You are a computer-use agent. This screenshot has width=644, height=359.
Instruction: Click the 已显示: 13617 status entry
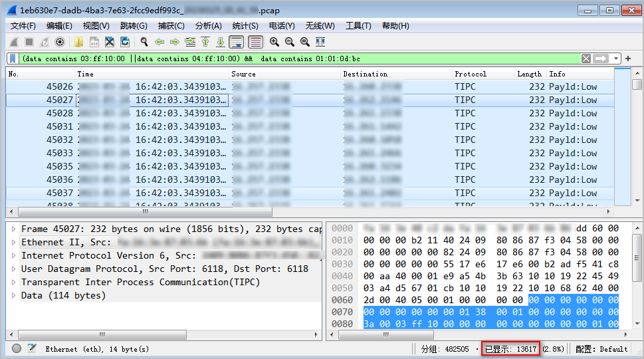coord(510,349)
